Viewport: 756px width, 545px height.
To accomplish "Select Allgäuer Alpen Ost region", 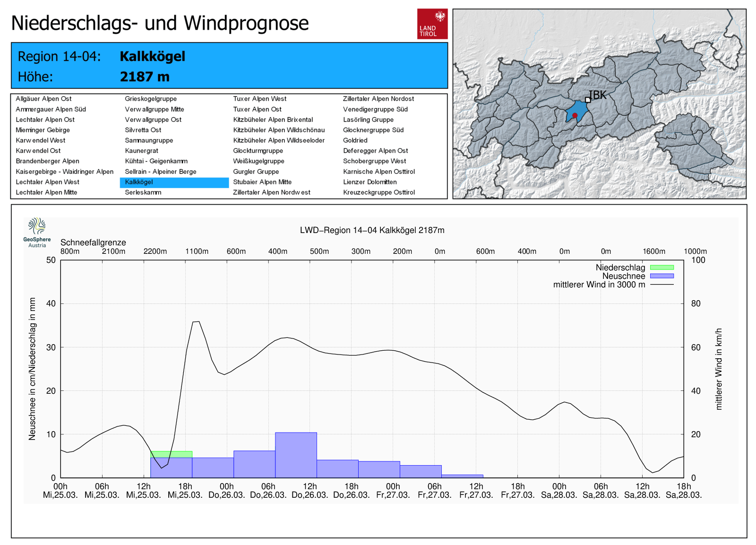I will tap(43, 99).
